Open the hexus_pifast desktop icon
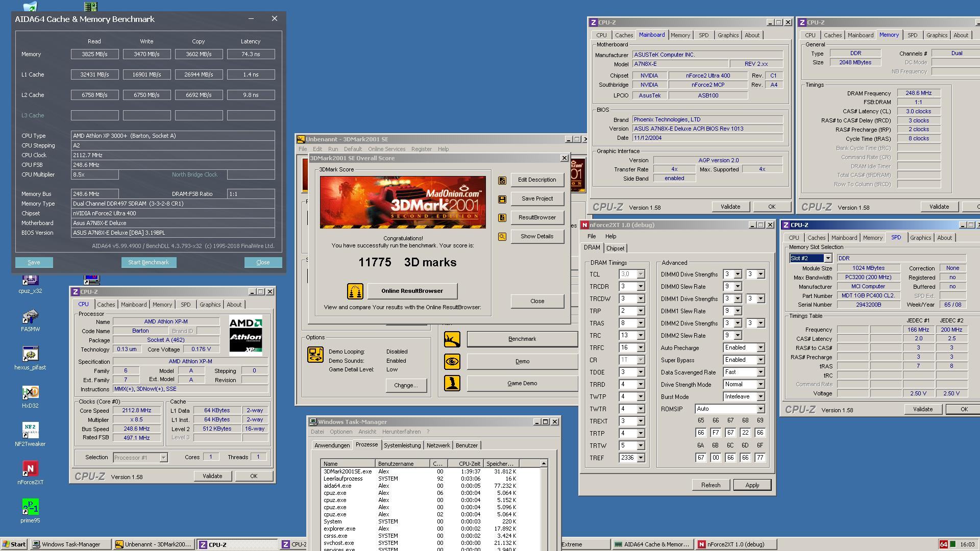The height and width of the screenshot is (551, 980). click(x=30, y=358)
